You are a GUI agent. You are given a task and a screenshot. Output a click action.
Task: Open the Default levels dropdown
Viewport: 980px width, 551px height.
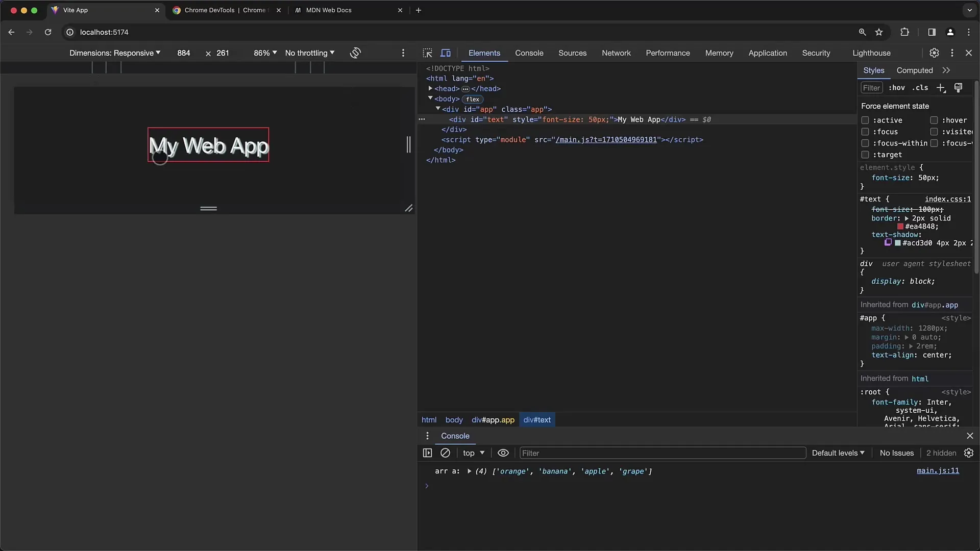coord(838,453)
